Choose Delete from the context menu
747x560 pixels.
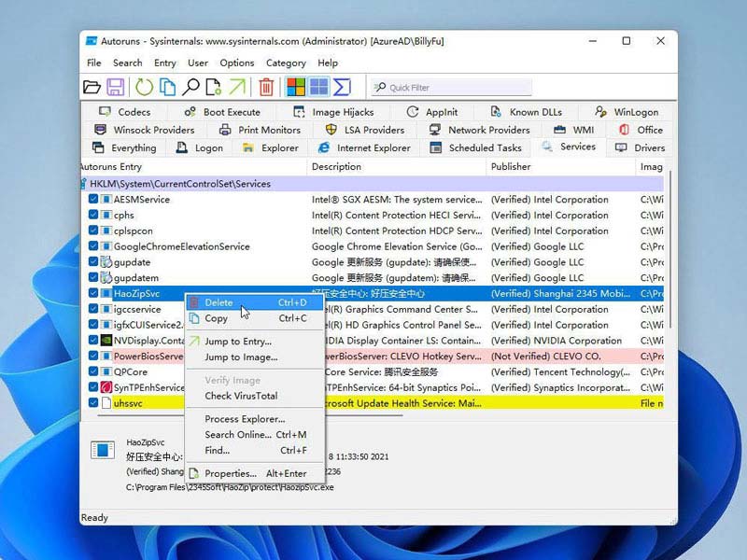pyautogui.click(x=219, y=302)
